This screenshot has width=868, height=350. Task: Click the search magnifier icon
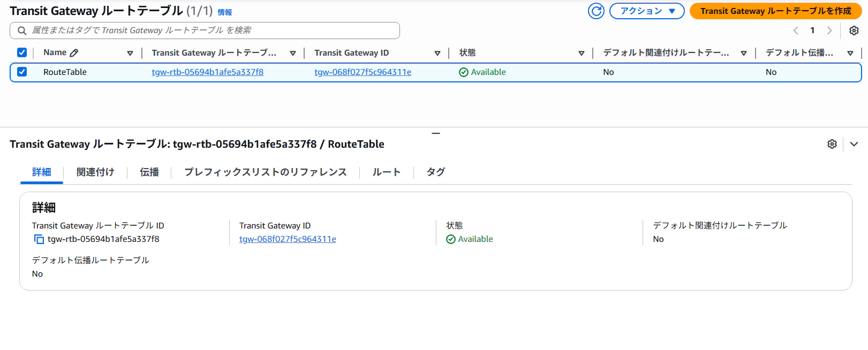(22, 31)
